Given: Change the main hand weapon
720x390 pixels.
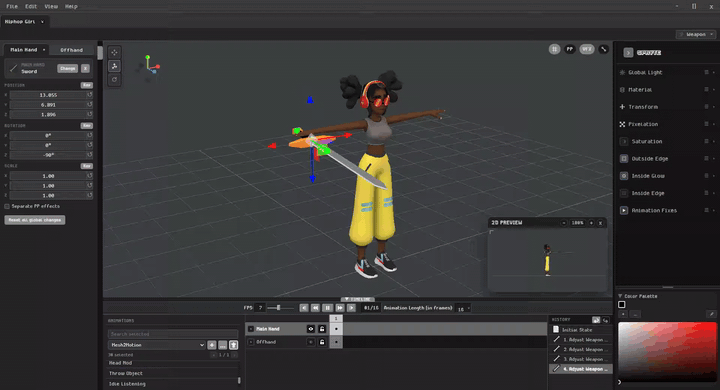Looking at the screenshot, I should [68, 68].
